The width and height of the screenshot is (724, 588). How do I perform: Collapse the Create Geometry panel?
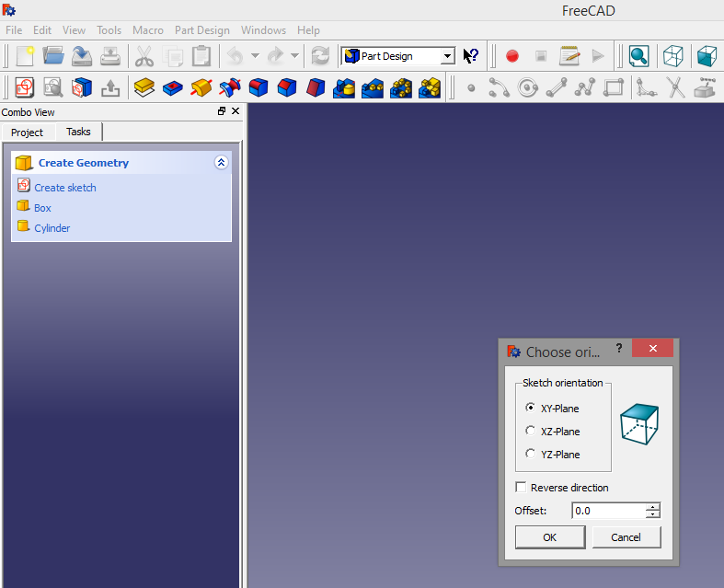click(221, 163)
